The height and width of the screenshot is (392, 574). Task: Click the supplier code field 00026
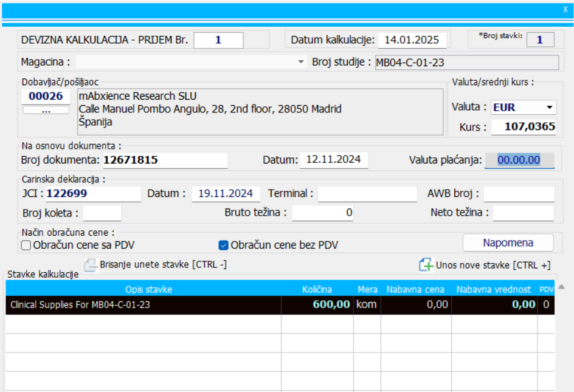tap(46, 97)
